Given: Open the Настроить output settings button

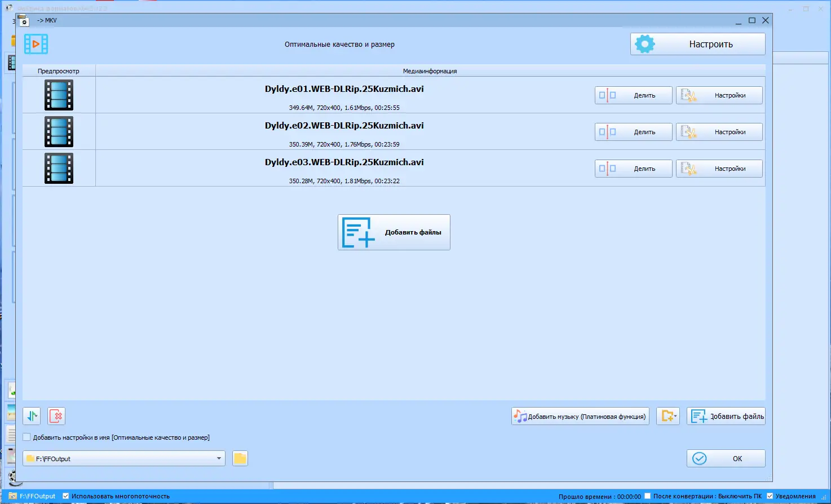Looking at the screenshot, I should point(697,44).
